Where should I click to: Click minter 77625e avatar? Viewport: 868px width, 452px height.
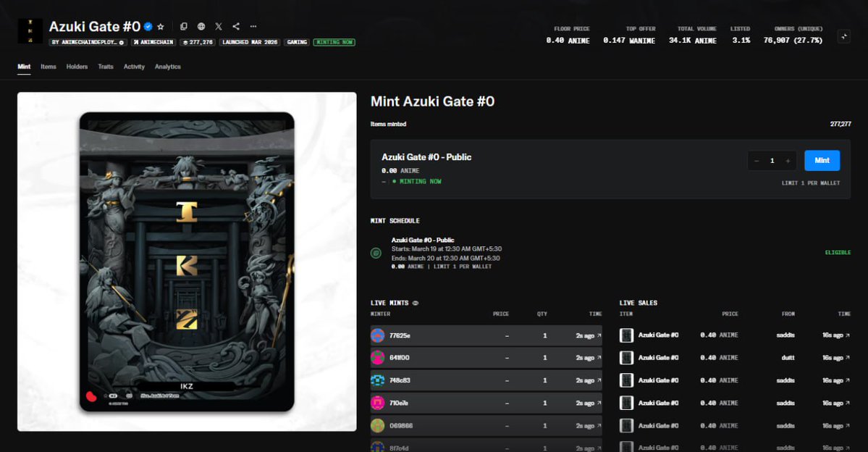click(x=378, y=335)
